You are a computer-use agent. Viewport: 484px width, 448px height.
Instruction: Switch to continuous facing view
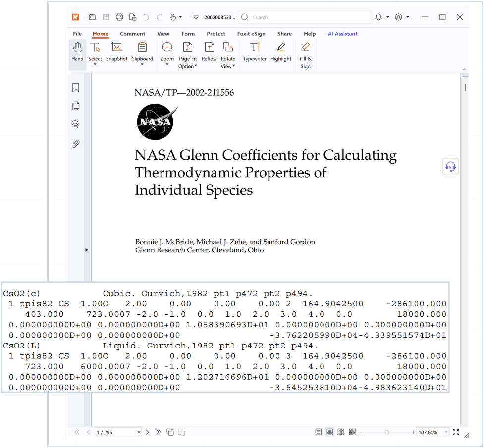click(x=352, y=432)
